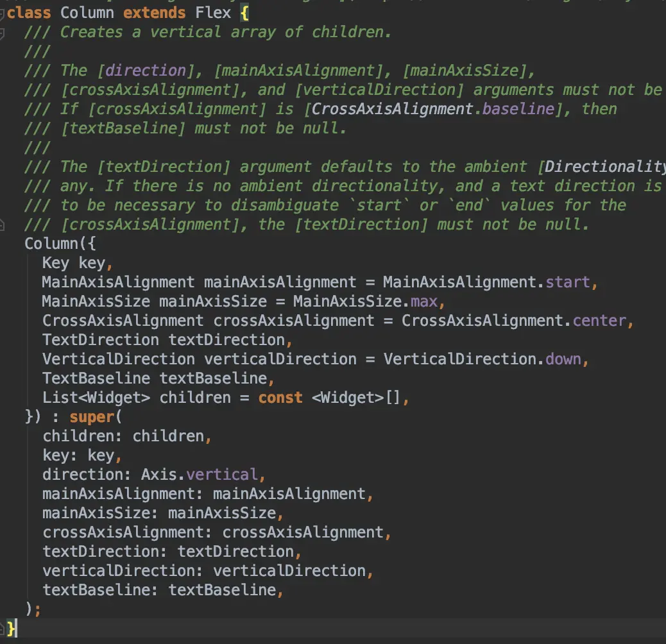Collapse the doc comment fold marker beside 'Creates a vertical array'

[x=2, y=33]
